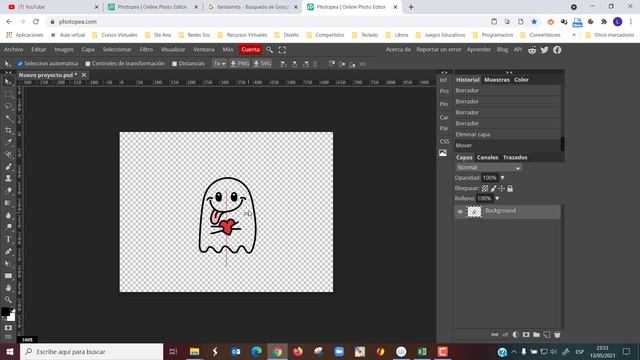Select the Spot Healing Brush tool
This screenshot has width=640, height=360.
(x=8, y=154)
